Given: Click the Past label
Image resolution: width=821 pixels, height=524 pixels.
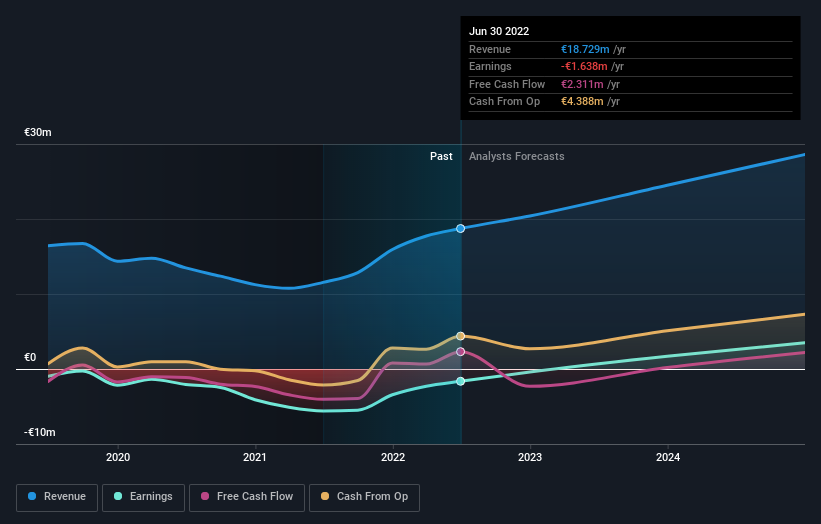Looking at the screenshot, I should click(x=441, y=157).
